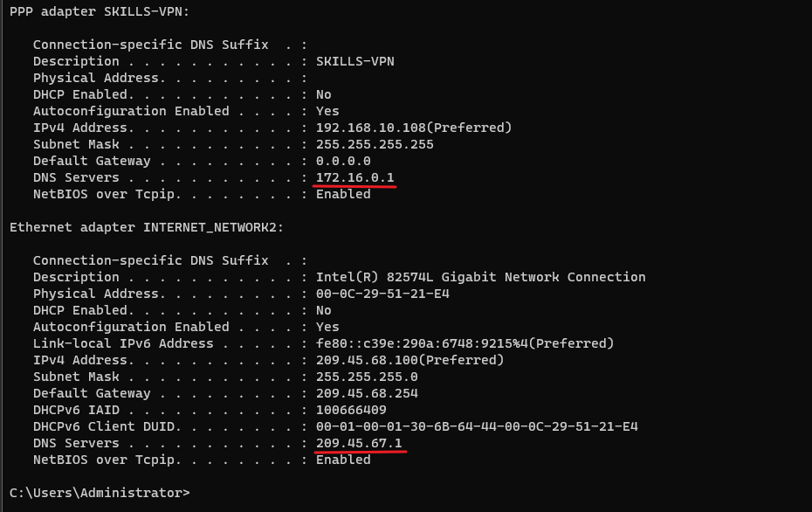The image size is (812, 512).
Task: Click the DHCPv6 Client DUID value
Action: pyautogui.click(x=477, y=426)
